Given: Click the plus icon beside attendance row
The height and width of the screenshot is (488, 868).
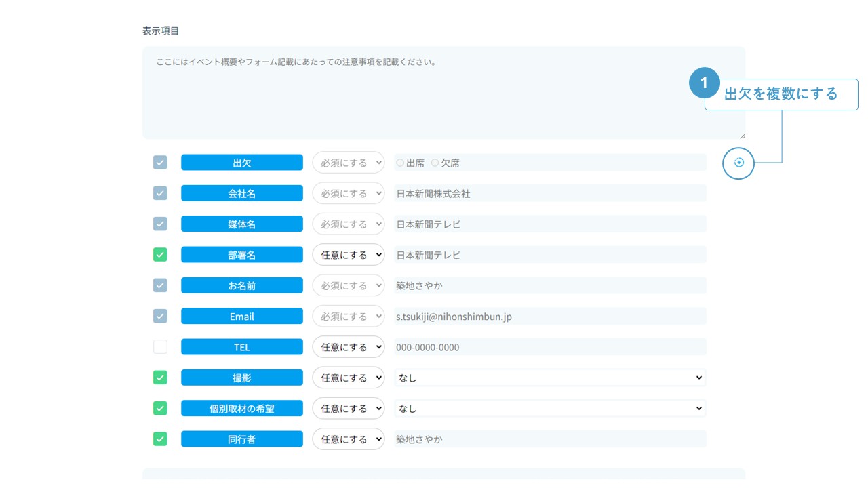Looking at the screenshot, I should pyautogui.click(x=738, y=163).
